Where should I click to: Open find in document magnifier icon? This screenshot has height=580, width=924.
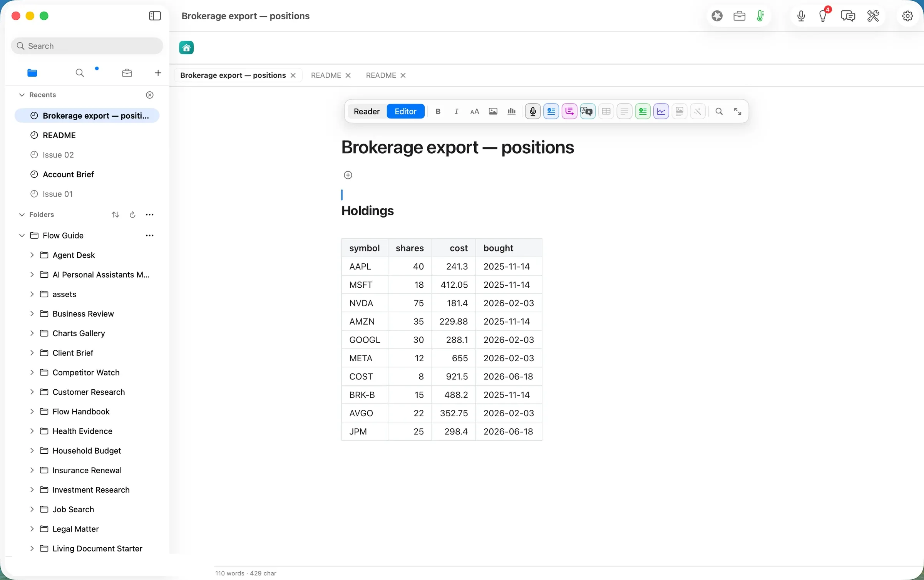coord(719,111)
